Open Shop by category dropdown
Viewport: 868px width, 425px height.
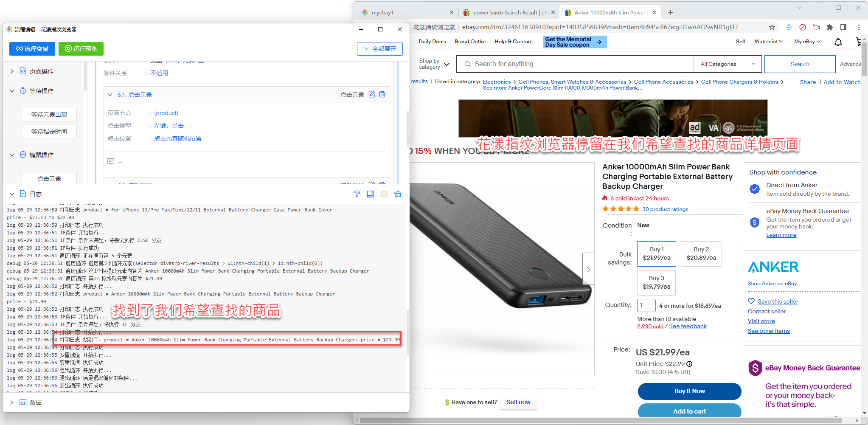pyautogui.click(x=434, y=64)
